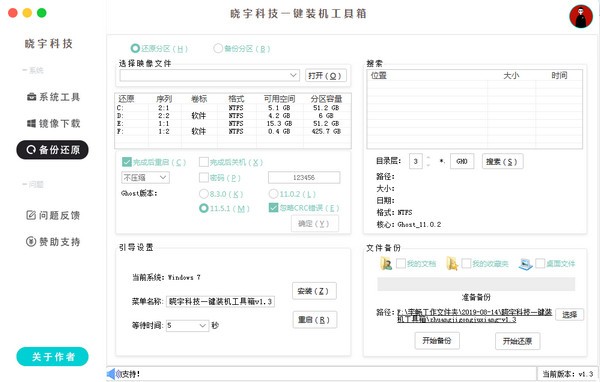The height and width of the screenshot is (382, 600).
Task: Click the 确定 (Y) button
Action: tap(315, 224)
